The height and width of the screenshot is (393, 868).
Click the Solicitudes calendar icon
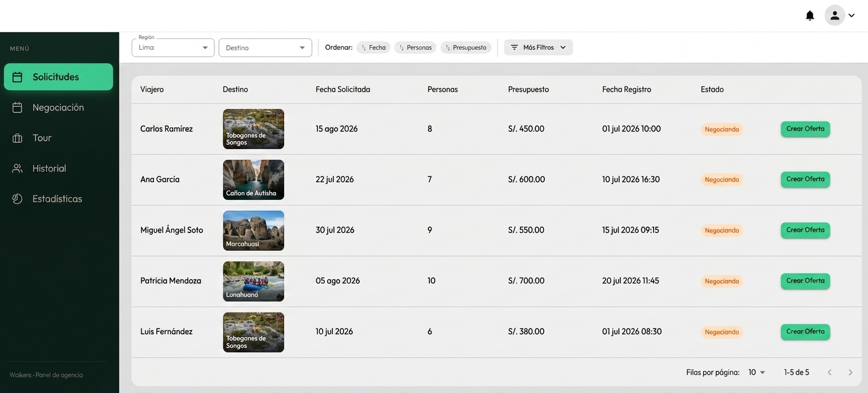[17, 77]
